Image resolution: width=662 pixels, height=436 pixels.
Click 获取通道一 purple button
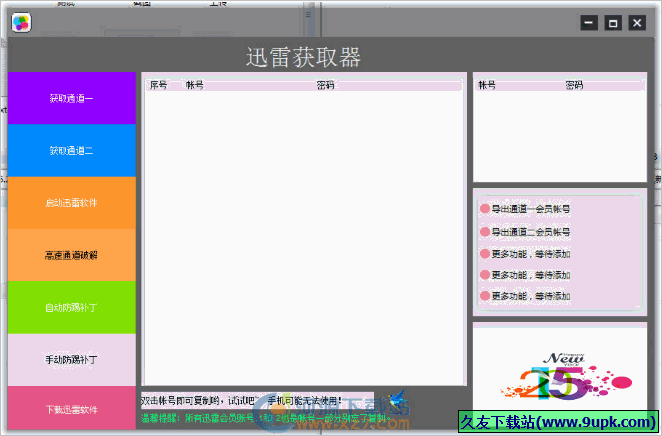click(x=71, y=98)
